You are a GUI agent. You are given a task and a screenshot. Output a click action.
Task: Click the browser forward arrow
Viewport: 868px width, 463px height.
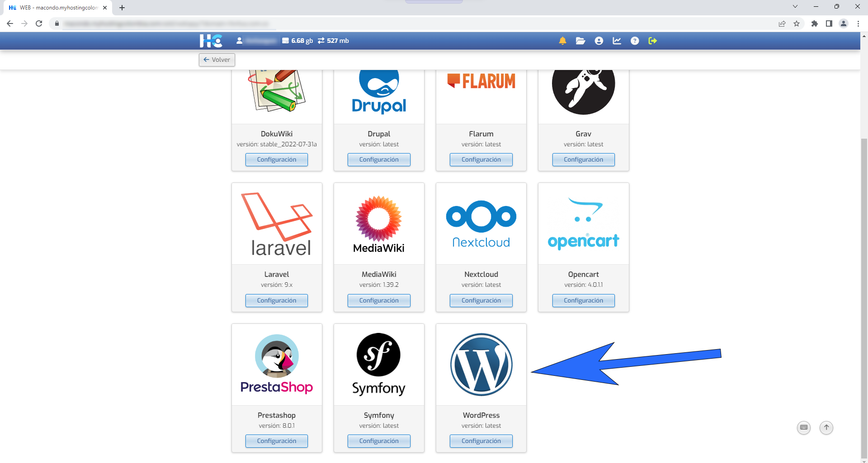click(24, 23)
